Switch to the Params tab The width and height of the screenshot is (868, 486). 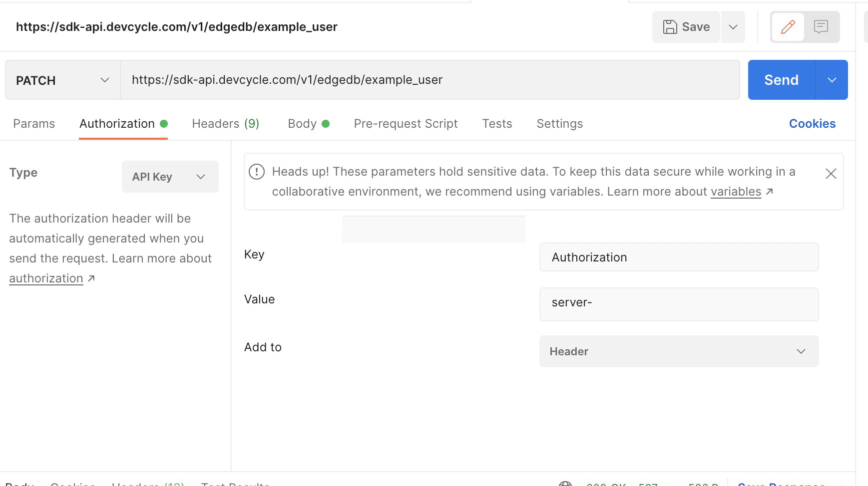(x=34, y=124)
